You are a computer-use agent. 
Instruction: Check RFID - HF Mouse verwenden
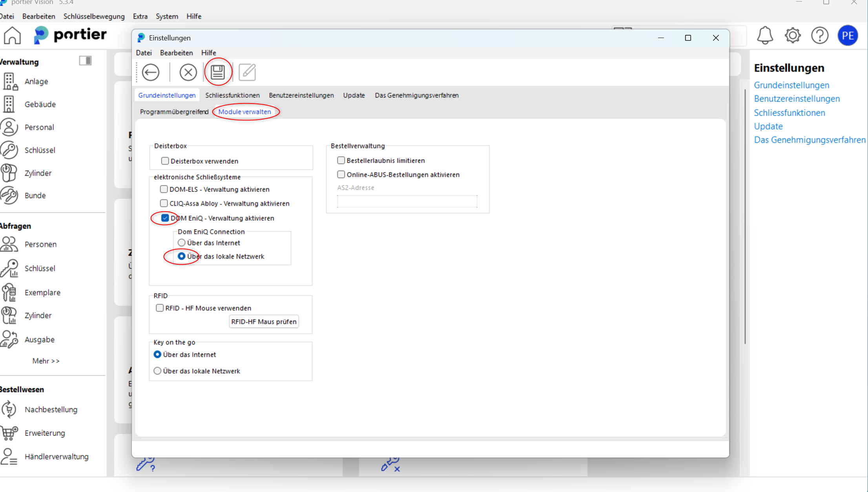[x=160, y=308]
